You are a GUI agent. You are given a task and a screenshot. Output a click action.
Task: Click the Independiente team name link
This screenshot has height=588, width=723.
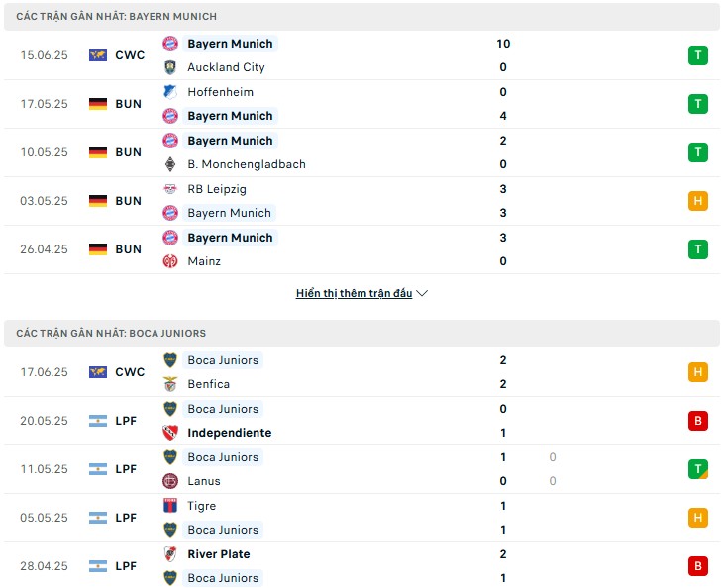(229, 433)
